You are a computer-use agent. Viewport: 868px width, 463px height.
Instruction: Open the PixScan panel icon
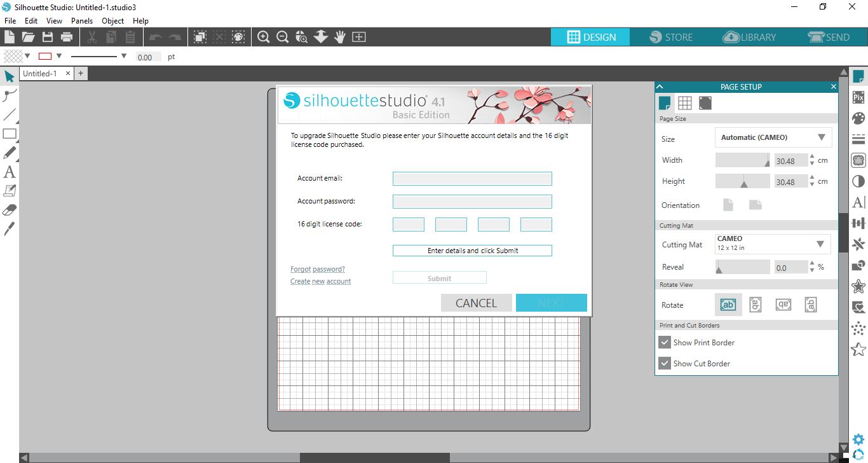(x=858, y=97)
